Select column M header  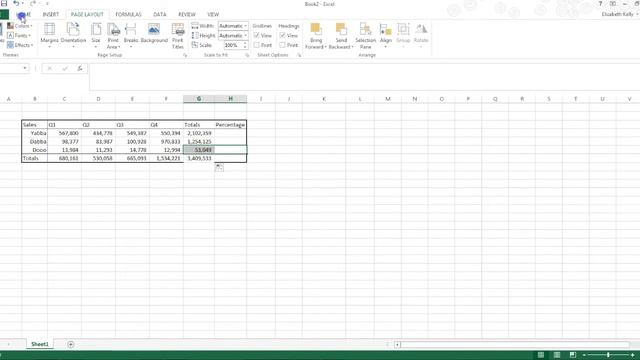(x=388, y=99)
